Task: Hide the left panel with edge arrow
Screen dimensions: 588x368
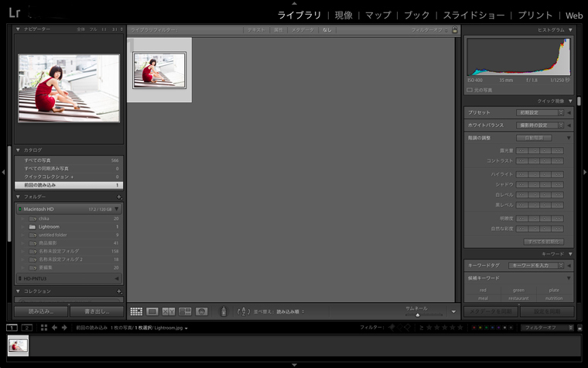Action: (3, 172)
